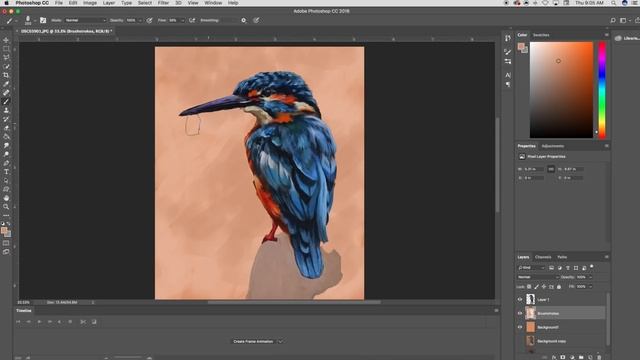
Task: Select the Crop tool
Action: 6,75
